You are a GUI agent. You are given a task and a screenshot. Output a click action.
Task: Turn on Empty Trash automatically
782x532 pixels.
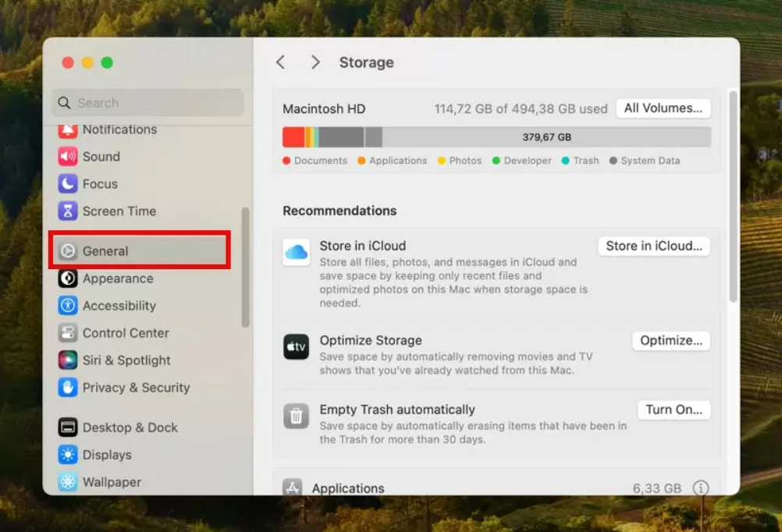(674, 410)
